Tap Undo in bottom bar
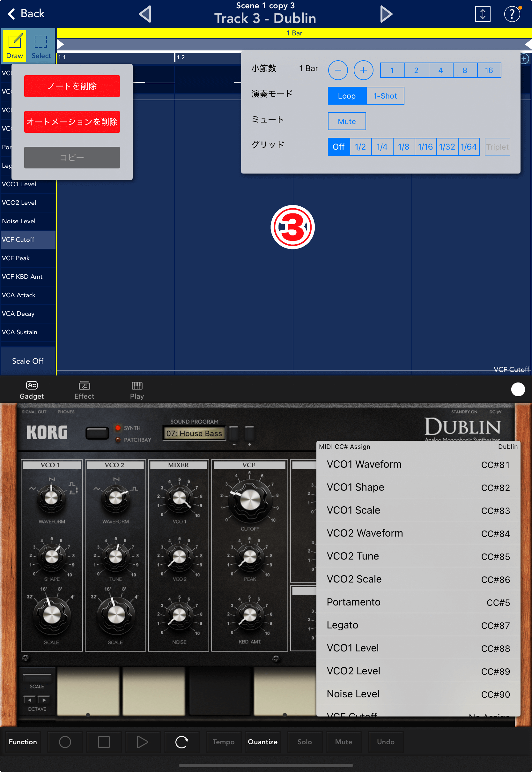Screen dimensions: 532x772 tap(386, 742)
